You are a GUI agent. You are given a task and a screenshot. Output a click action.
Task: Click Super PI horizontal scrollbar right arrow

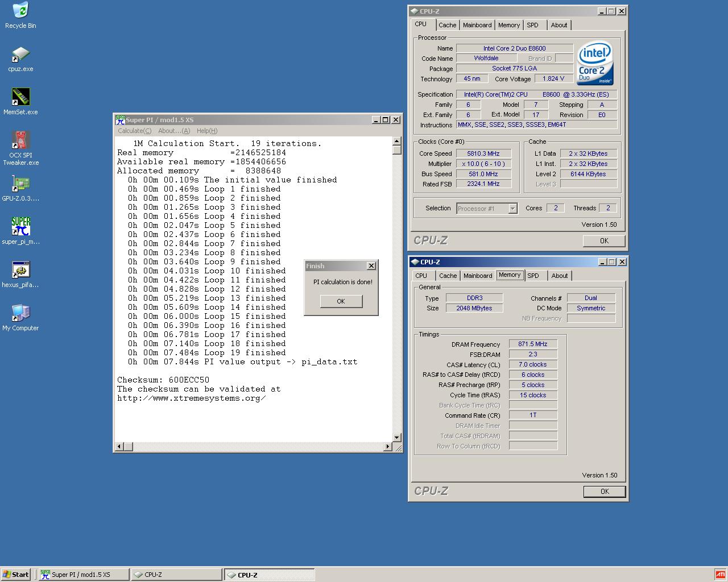pyautogui.click(x=388, y=447)
